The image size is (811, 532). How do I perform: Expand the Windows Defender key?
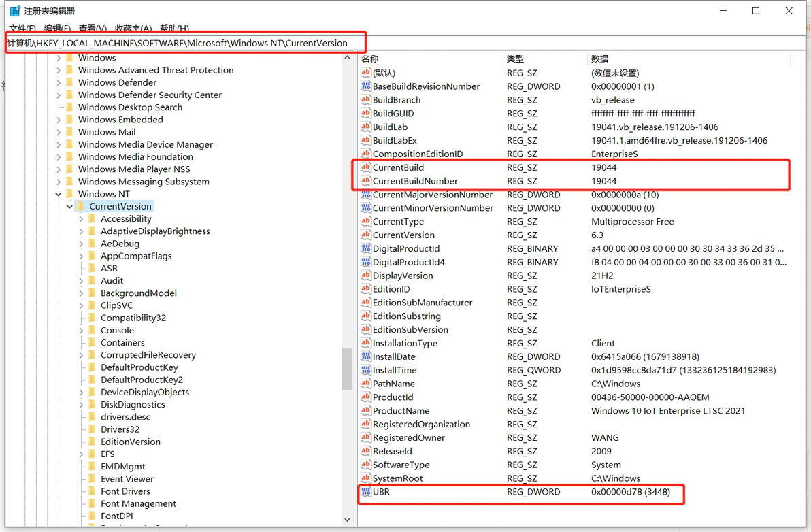pos(58,82)
